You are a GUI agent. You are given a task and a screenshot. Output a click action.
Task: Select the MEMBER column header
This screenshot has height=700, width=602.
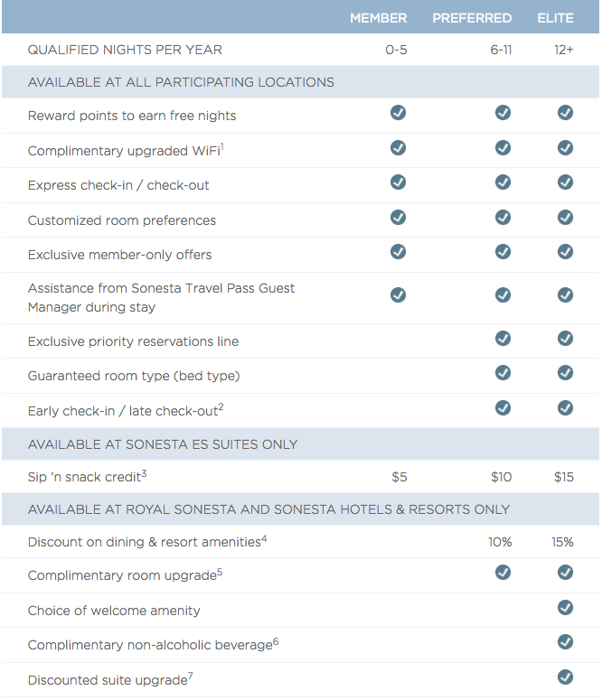point(379,18)
